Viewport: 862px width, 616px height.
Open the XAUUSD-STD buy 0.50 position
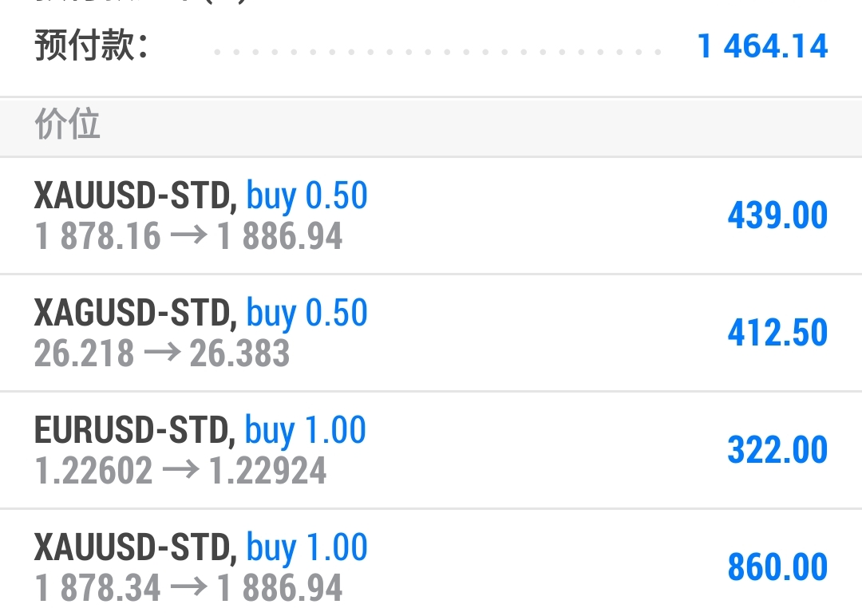(x=431, y=215)
